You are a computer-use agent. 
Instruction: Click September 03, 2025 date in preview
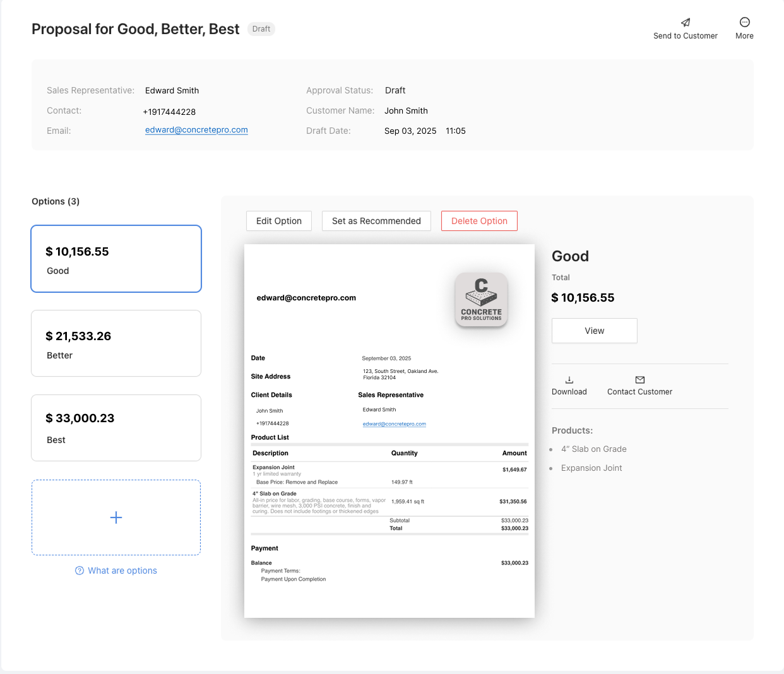(x=386, y=358)
